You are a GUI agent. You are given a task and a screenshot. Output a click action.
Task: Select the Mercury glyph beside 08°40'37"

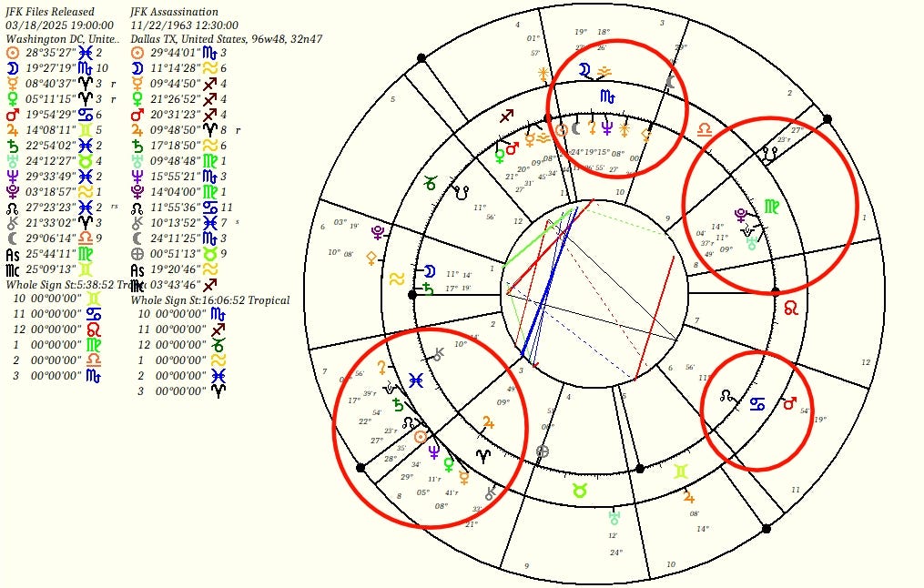pyautogui.click(x=13, y=84)
